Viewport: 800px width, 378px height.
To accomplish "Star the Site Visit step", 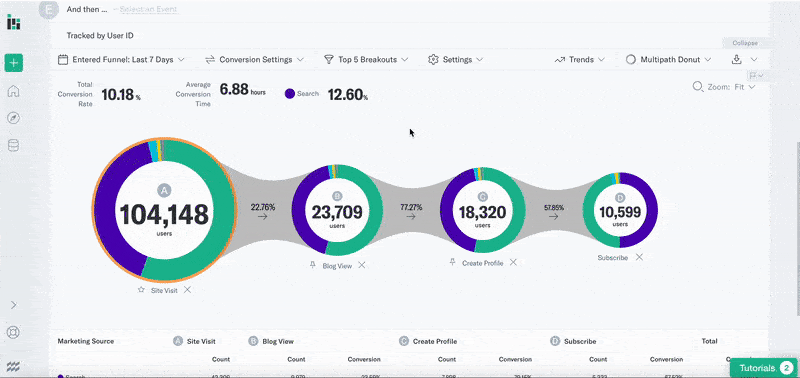I will [x=141, y=290].
